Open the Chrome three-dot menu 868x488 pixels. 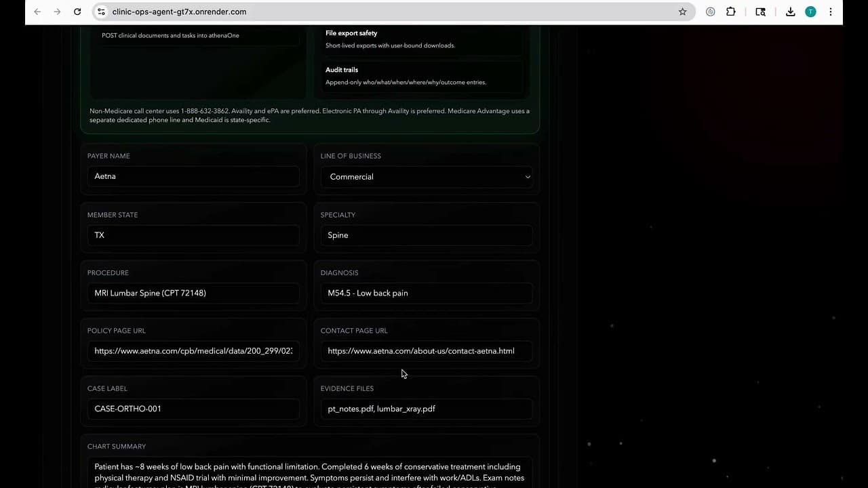(x=831, y=12)
